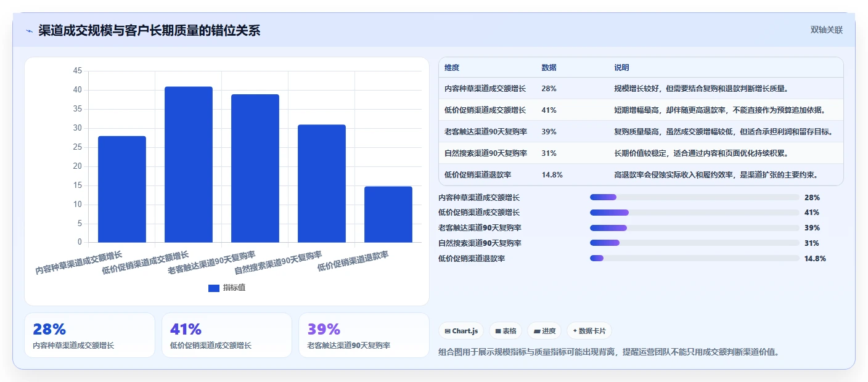The width and height of the screenshot is (868, 382).
Task: Select the Chart.js chip
Action: (462, 331)
